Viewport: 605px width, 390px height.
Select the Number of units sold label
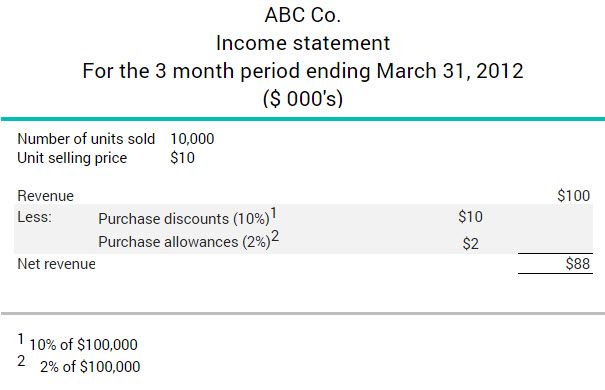(x=86, y=139)
